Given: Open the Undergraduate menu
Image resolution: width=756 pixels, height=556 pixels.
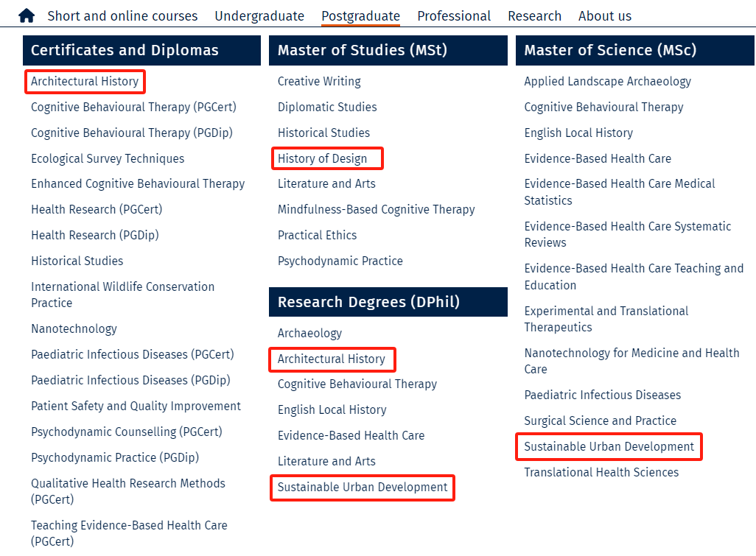Looking at the screenshot, I should point(259,16).
